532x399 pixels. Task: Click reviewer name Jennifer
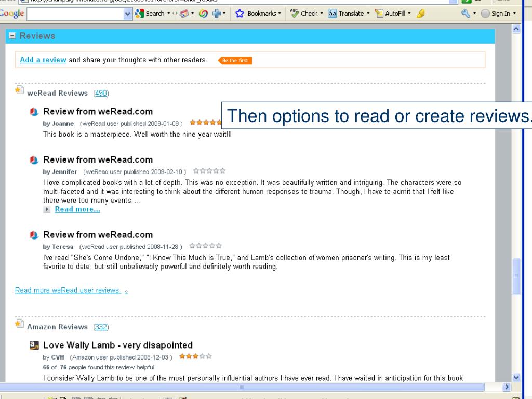point(64,171)
